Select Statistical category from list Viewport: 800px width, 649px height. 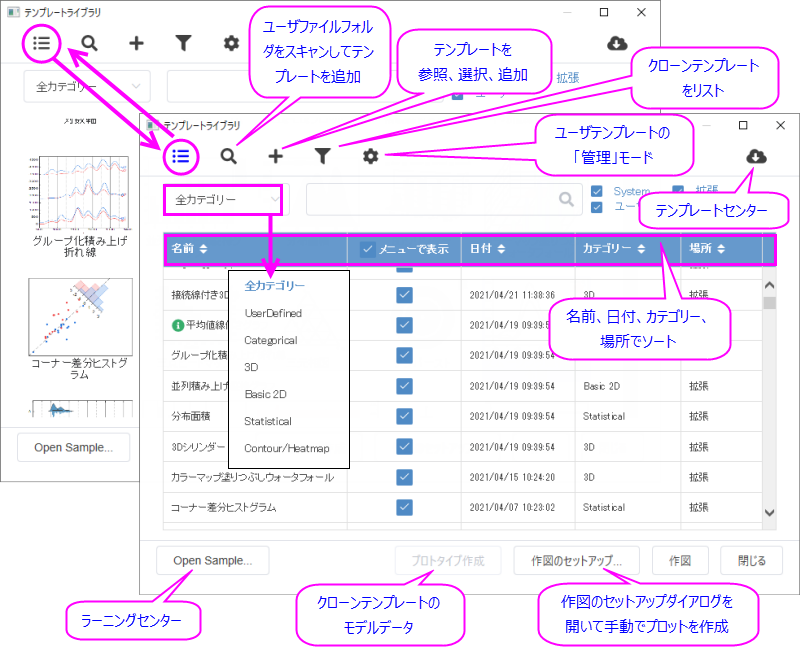click(x=268, y=421)
